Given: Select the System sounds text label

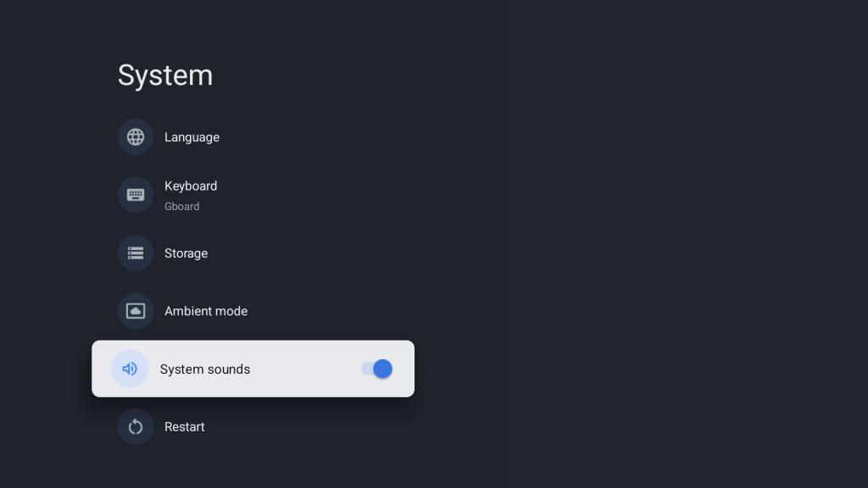Looking at the screenshot, I should (x=205, y=369).
